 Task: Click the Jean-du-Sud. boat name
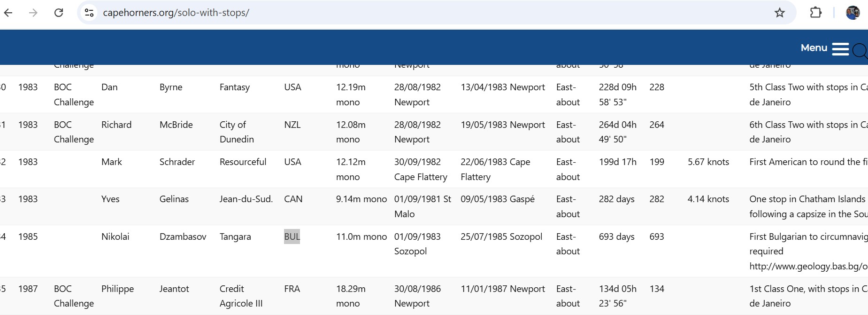point(246,199)
